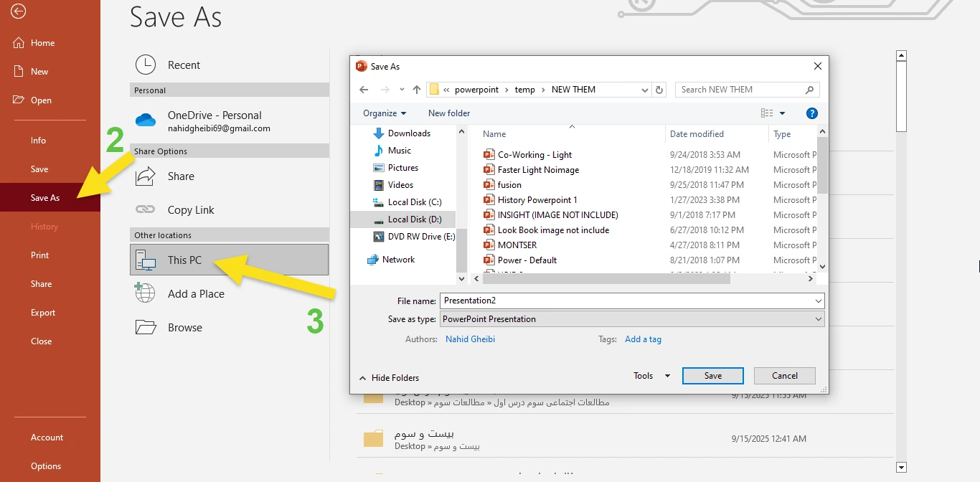Open the Help question mark icon

[812, 113]
